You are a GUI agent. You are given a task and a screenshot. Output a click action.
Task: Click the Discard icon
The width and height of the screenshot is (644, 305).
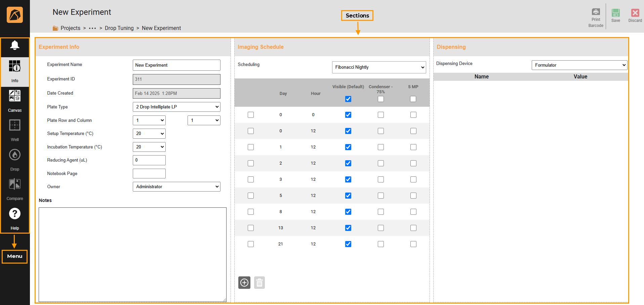point(635,13)
